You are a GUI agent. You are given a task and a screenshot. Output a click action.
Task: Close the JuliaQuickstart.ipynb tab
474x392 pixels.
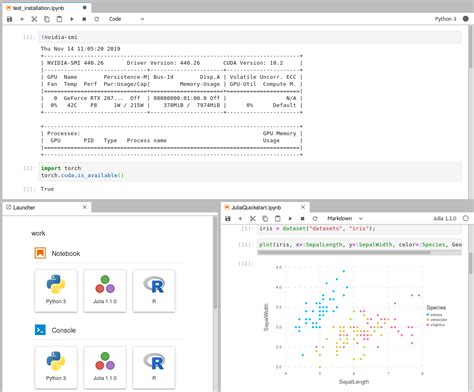tap(303, 207)
